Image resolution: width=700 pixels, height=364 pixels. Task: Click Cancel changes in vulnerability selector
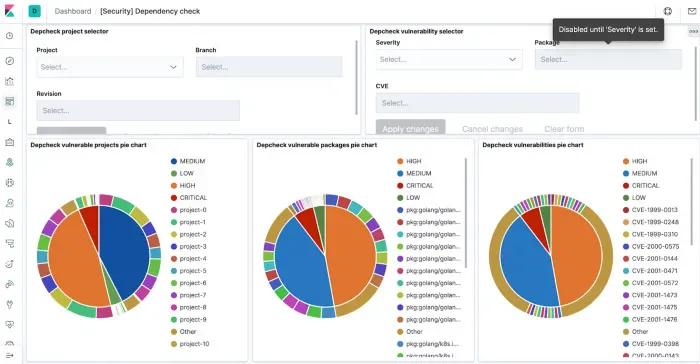492,129
